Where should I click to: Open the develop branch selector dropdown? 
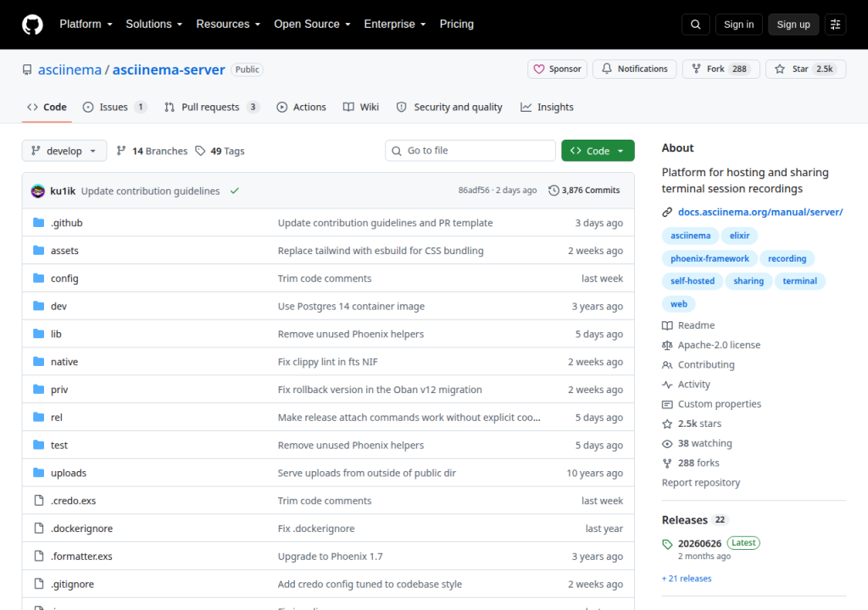[x=64, y=151]
